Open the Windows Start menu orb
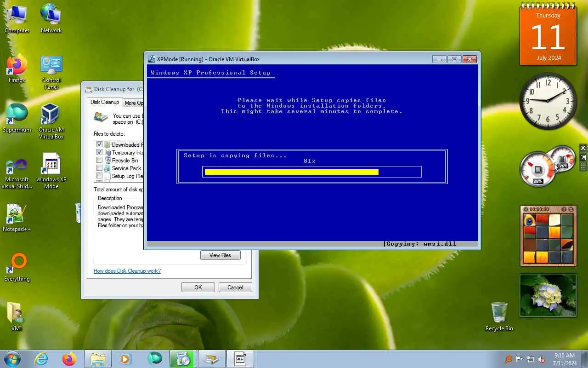 [x=12, y=359]
